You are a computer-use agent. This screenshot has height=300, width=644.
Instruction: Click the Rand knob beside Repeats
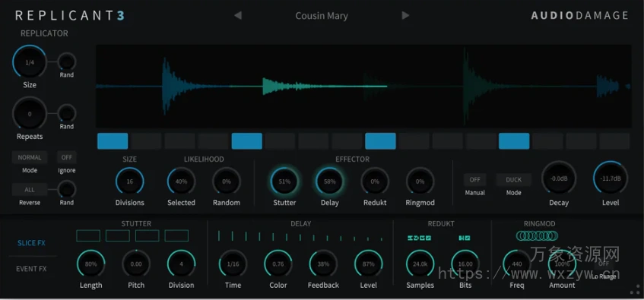click(67, 113)
